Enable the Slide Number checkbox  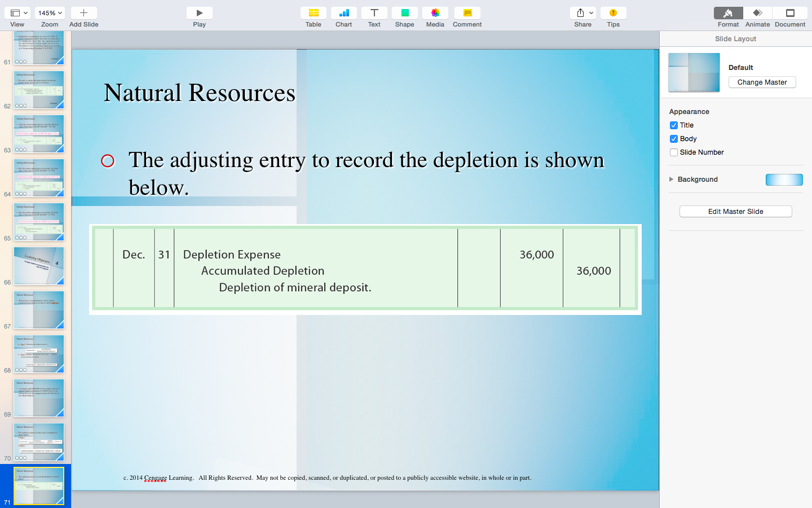(674, 152)
